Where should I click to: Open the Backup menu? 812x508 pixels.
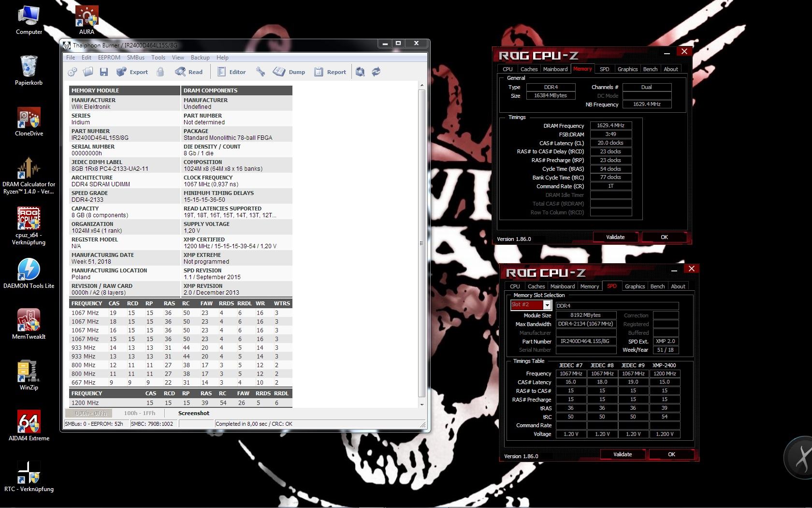click(x=200, y=57)
